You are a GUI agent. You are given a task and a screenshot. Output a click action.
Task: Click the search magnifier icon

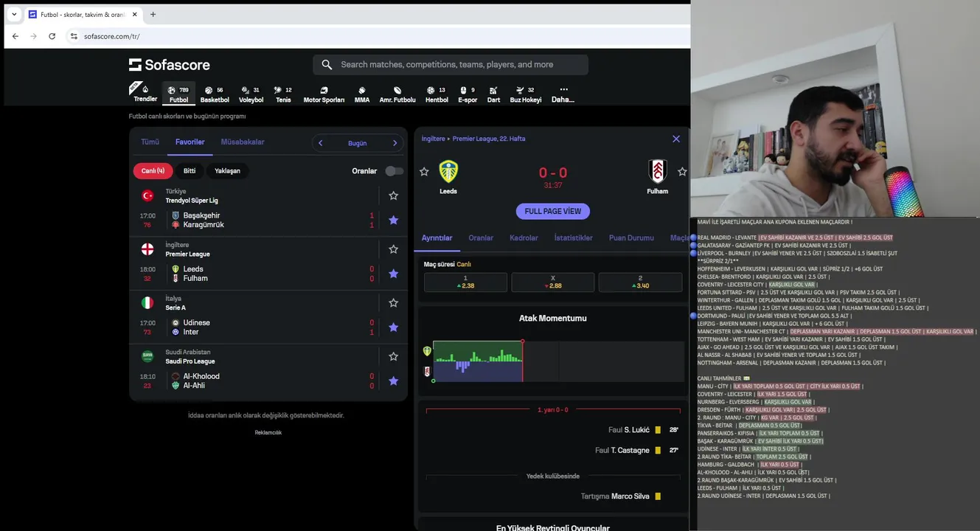[327, 65]
